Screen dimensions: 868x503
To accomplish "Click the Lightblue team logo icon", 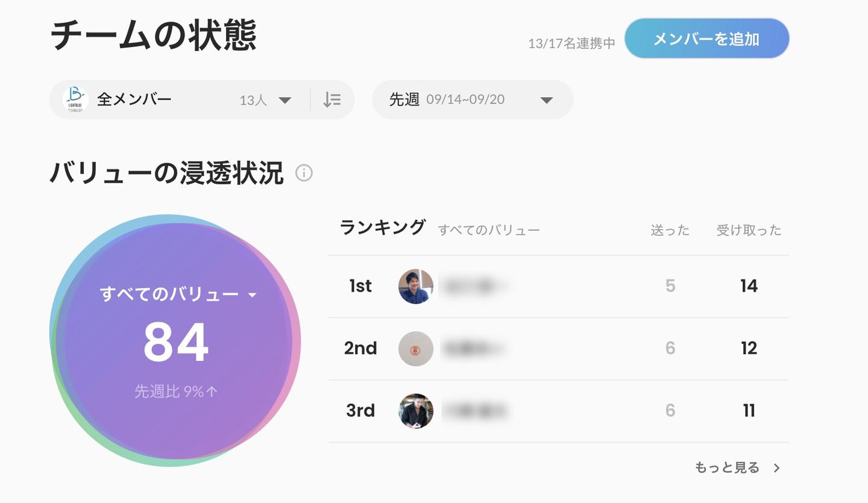I will point(76,100).
